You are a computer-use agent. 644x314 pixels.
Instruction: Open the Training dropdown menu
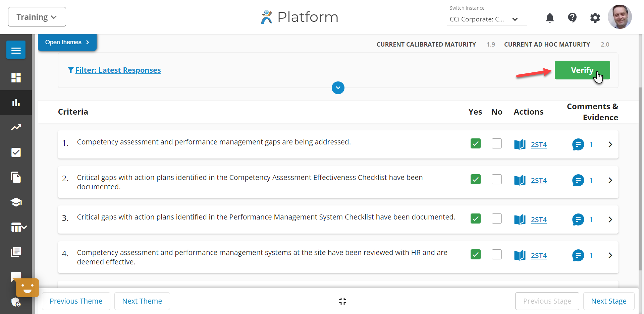pos(37,17)
